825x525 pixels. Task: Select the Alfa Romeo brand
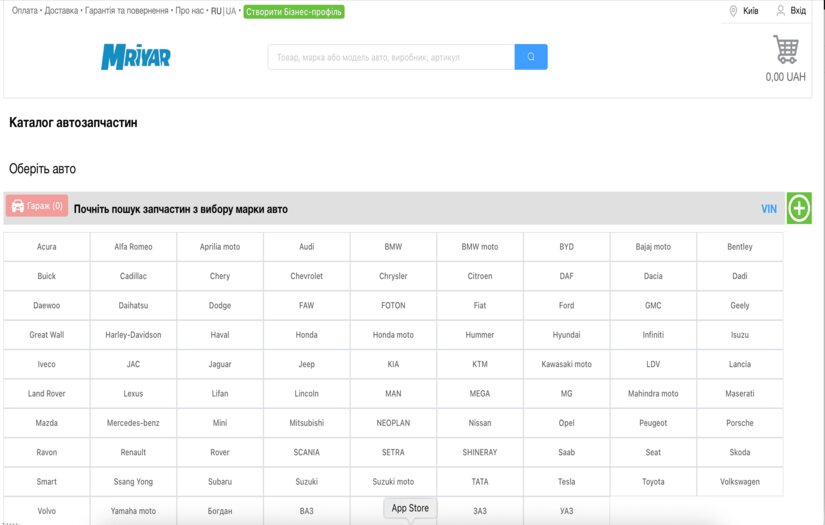pyautogui.click(x=133, y=247)
